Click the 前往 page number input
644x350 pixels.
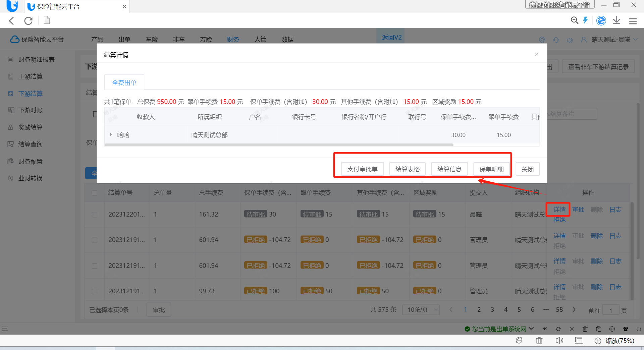[610, 310]
